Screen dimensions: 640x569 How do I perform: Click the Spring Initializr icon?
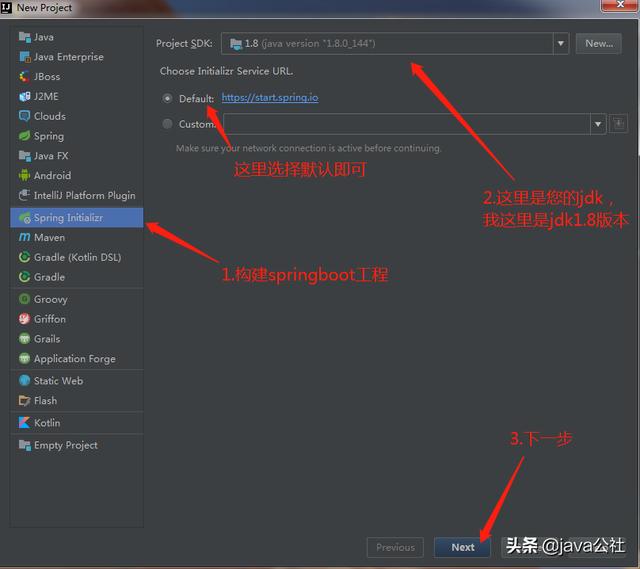coord(24,218)
